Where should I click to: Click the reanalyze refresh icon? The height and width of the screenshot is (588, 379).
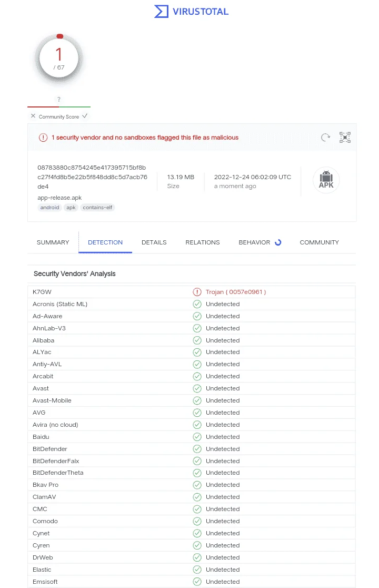click(325, 137)
